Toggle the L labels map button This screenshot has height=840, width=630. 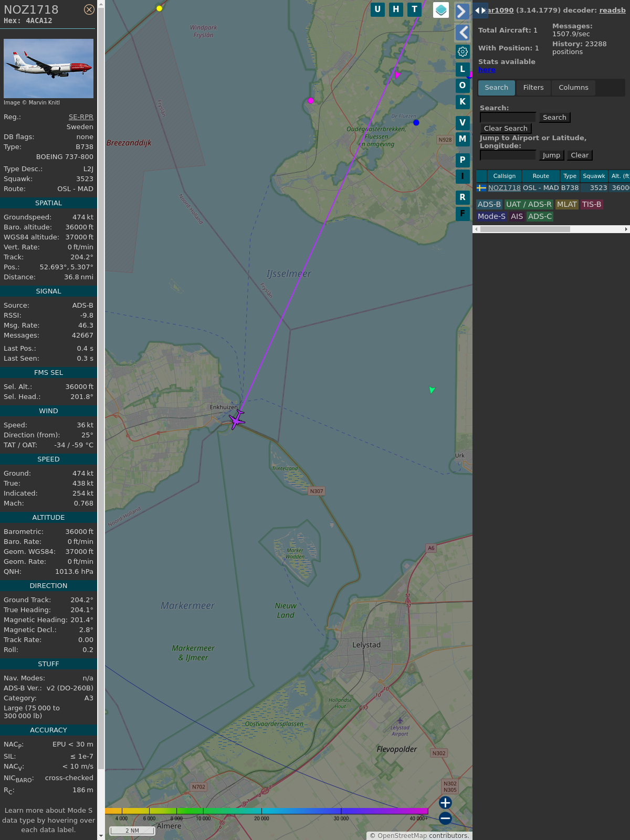(x=463, y=69)
